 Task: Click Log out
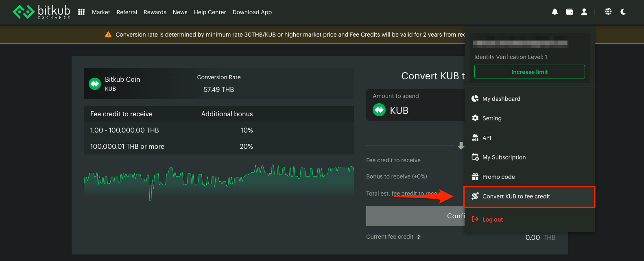(529, 219)
